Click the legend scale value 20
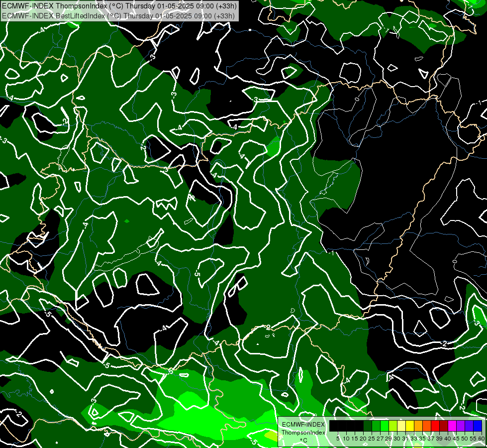This screenshot has height=448, width=487. pos(363,439)
